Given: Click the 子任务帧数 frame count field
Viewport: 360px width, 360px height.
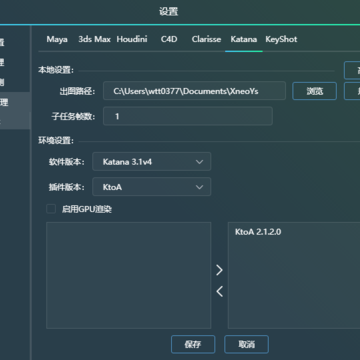Looking at the screenshot, I should click(x=188, y=116).
